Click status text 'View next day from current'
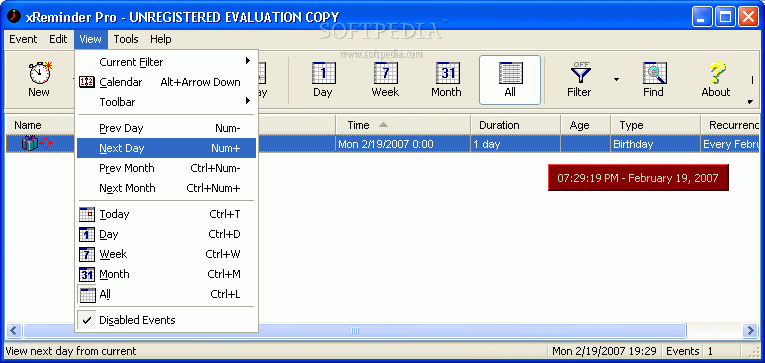This screenshot has width=765, height=363. pos(71,351)
